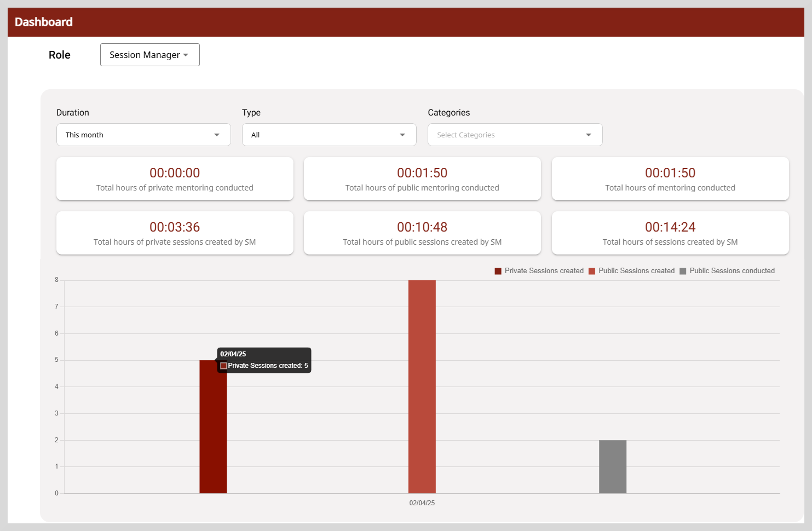Click the tall Public Sessions created bar

[x=422, y=386]
